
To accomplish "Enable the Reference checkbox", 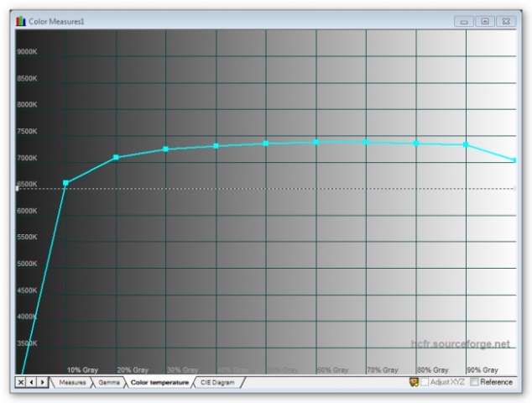I will tap(475, 382).
